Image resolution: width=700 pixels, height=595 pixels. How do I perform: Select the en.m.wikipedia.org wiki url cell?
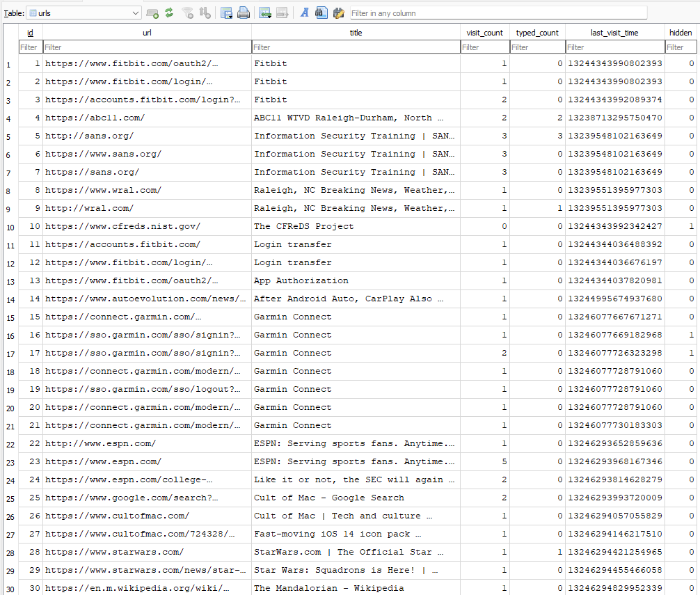(148, 588)
